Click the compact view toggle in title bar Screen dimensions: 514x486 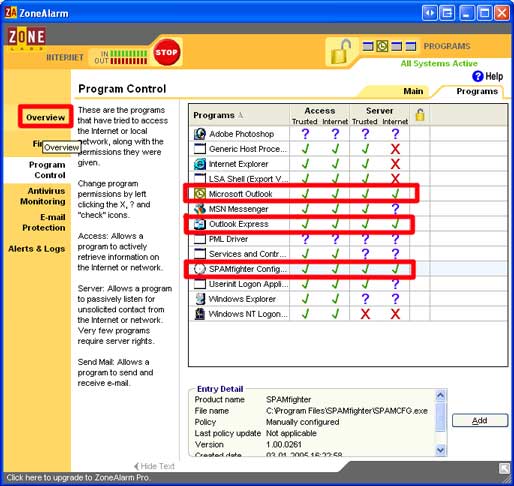tap(429, 13)
